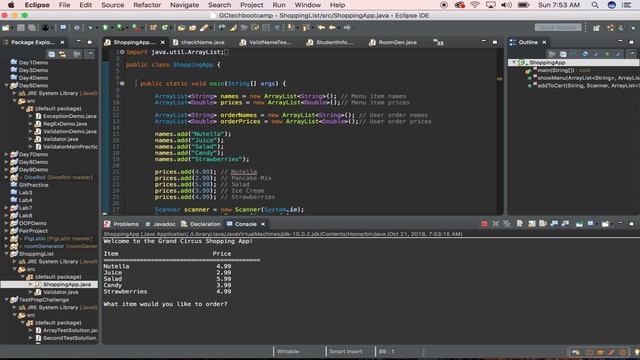Click volume icon in macOS menu bar

pyautogui.click(x=506, y=5)
